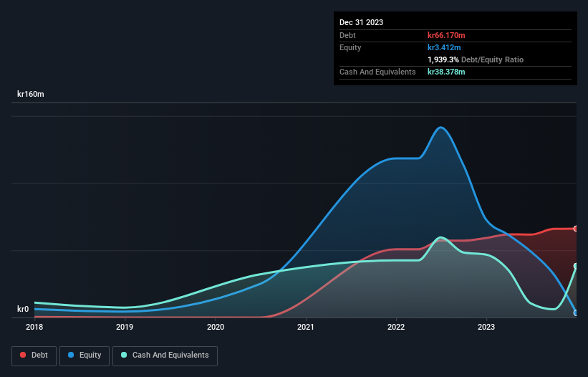Click the 2023 x-axis label
588x377 pixels.
(486, 327)
